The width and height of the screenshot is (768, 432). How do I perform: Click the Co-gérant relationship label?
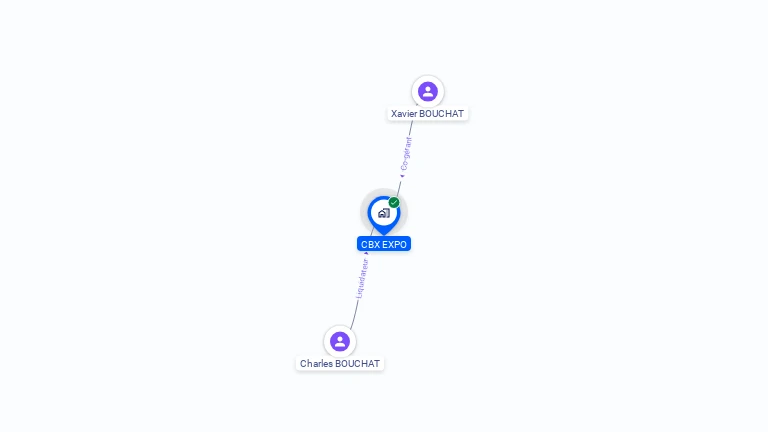coord(406,154)
